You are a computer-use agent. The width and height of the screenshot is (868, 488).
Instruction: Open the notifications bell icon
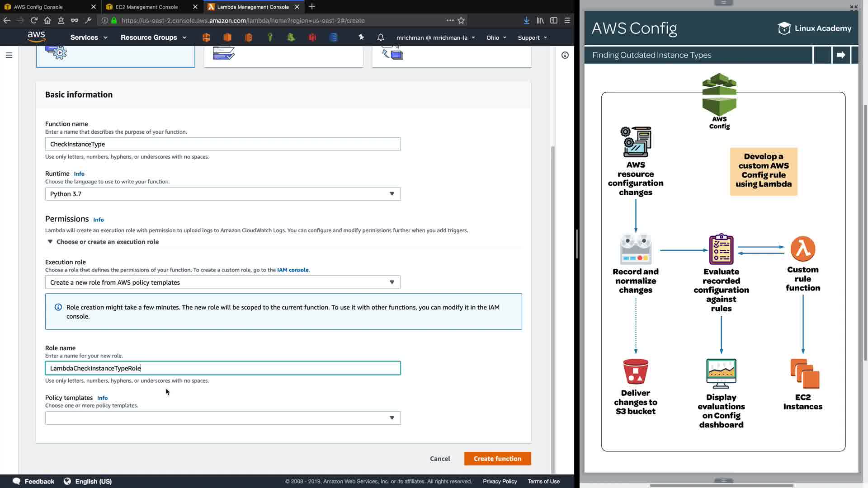click(381, 38)
